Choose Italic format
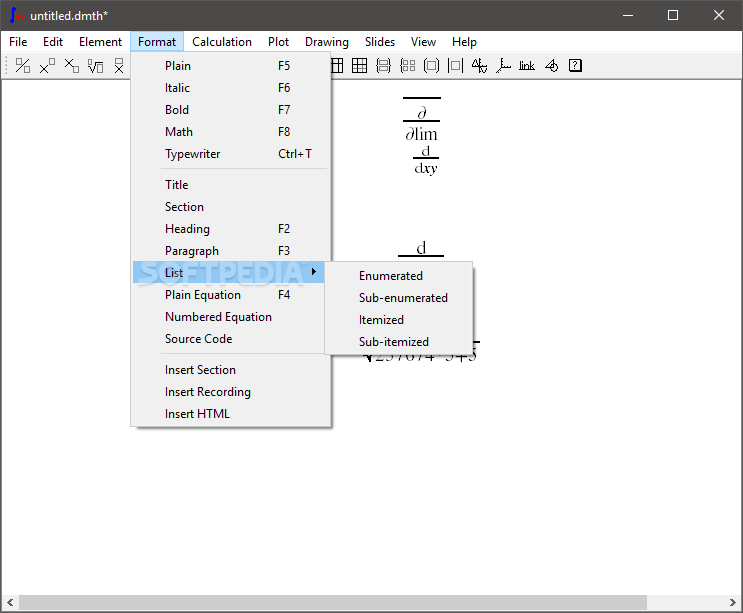The image size is (743, 613). [x=231, y=88]
